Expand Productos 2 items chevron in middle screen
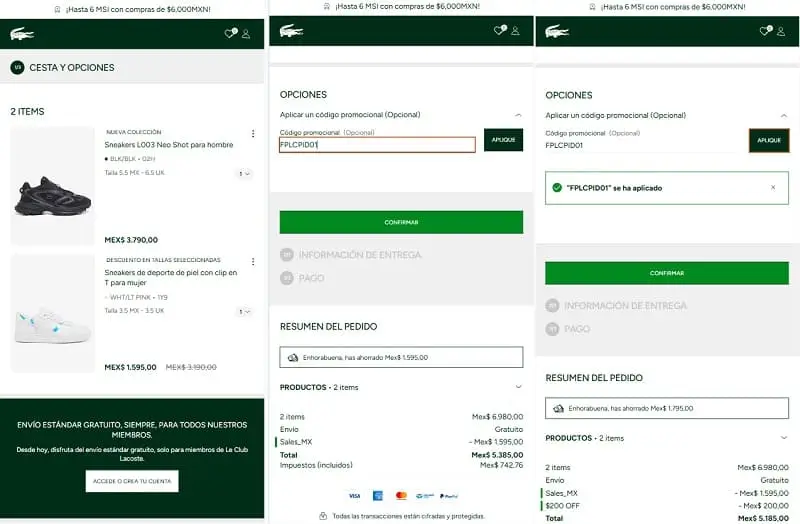 (x=518, y=387)
